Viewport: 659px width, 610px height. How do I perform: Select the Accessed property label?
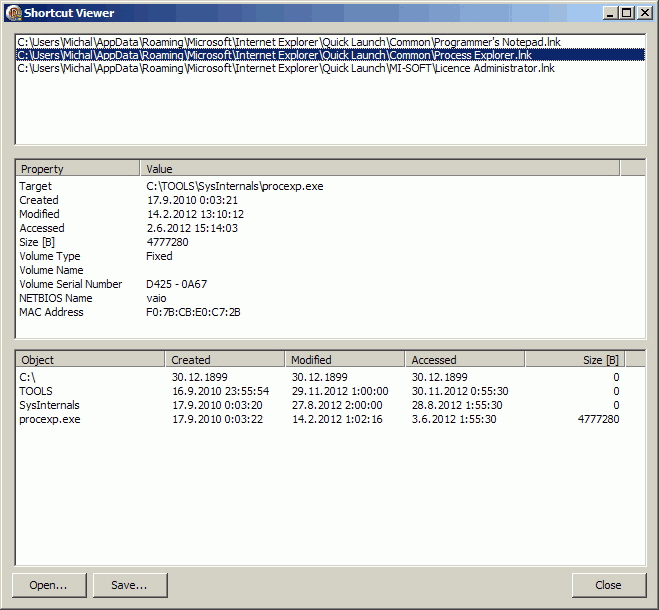pyautogui.click(x=42, y=228)
